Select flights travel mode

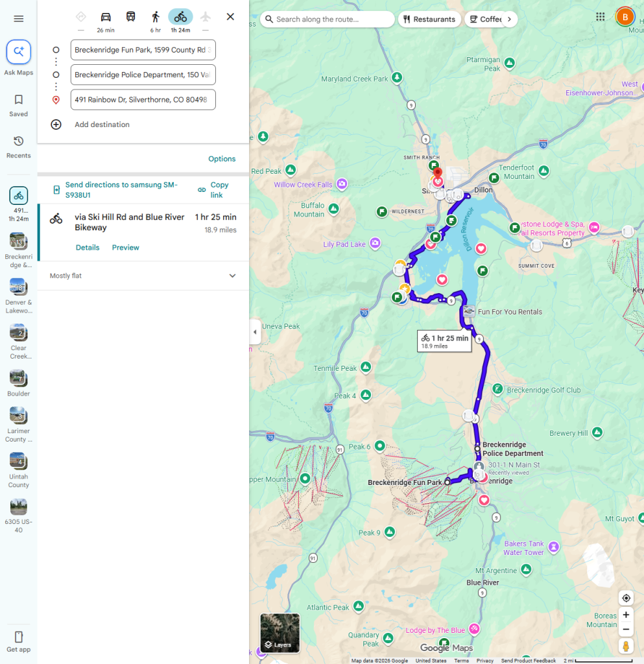206,17
